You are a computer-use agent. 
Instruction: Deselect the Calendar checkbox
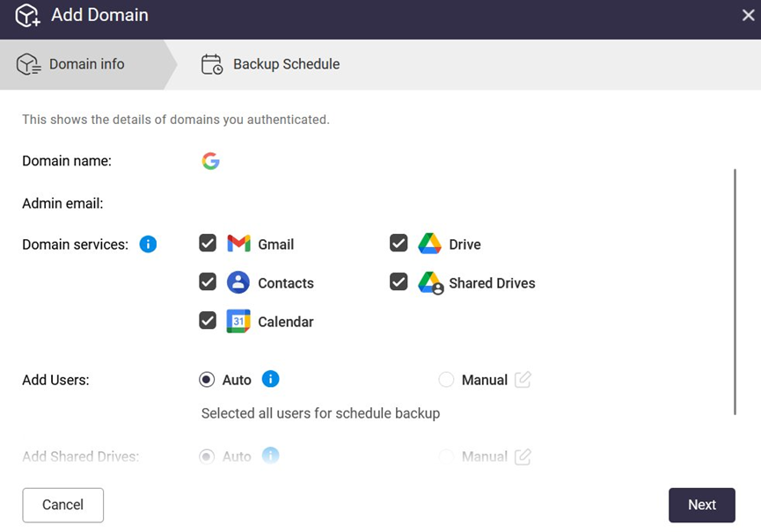(x=208, y=321)
